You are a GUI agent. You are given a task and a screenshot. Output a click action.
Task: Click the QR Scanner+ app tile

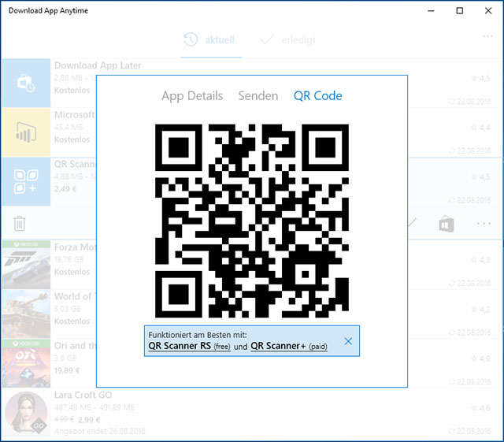[26, 181]
